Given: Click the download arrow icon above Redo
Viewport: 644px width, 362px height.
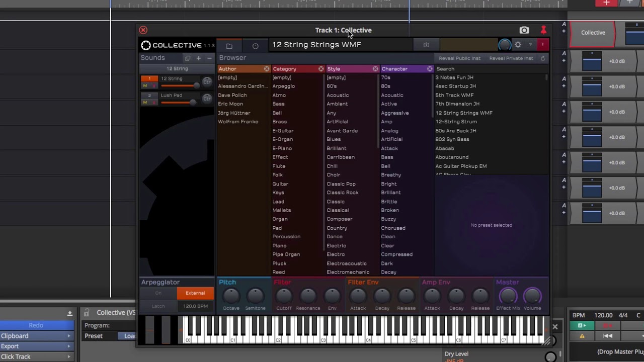Looking at the screenshot, I should click(70, 313).
